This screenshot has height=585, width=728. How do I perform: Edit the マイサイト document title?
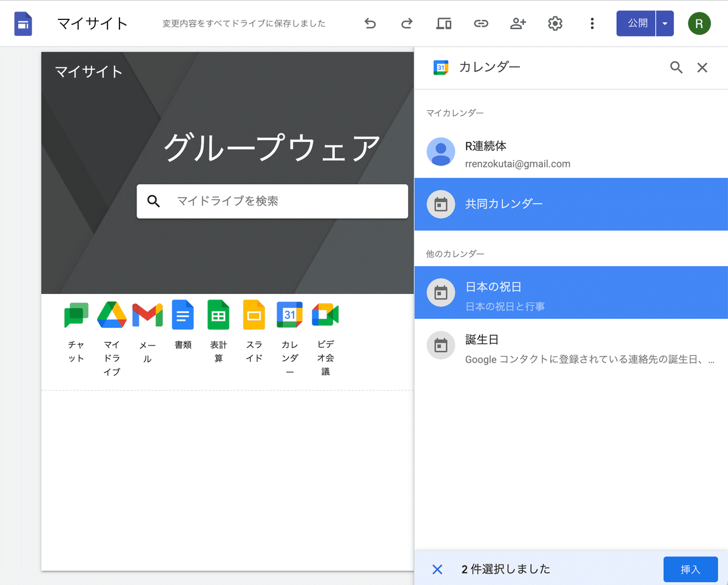(x=92, y=24)
